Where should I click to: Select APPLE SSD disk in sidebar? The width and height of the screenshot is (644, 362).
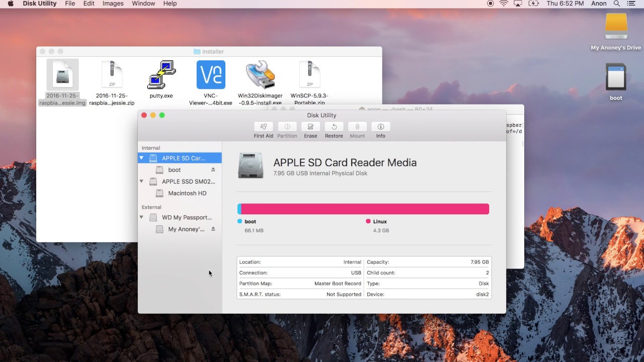point(180,182)
